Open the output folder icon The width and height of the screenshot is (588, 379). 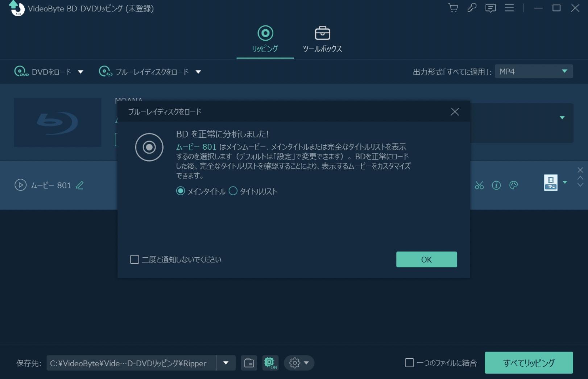pos(249,363)
